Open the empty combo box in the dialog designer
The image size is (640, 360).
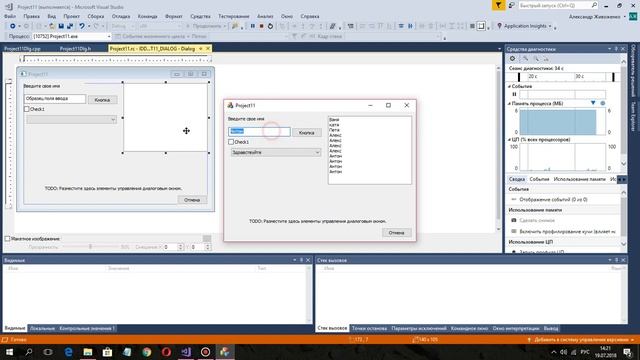[71, 120]
